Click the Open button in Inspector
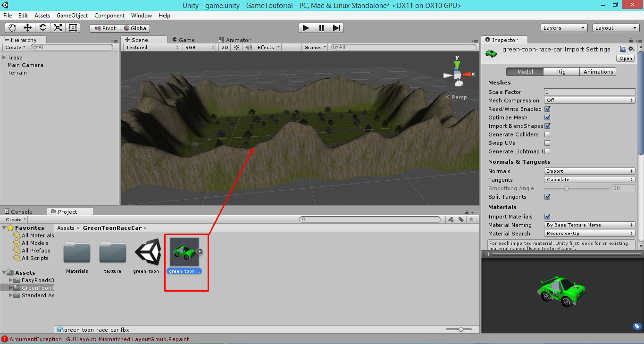Image resolution: width=644 pixels, height=344 pixels. pos(626,59)
